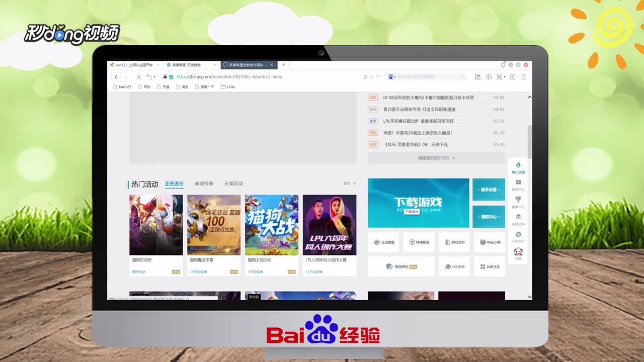Open the hao123 bookmark

point(122,87)
